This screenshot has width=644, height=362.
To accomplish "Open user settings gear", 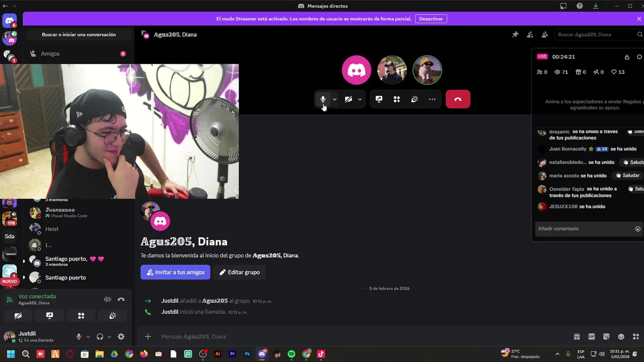I will (x=121, y=337).
